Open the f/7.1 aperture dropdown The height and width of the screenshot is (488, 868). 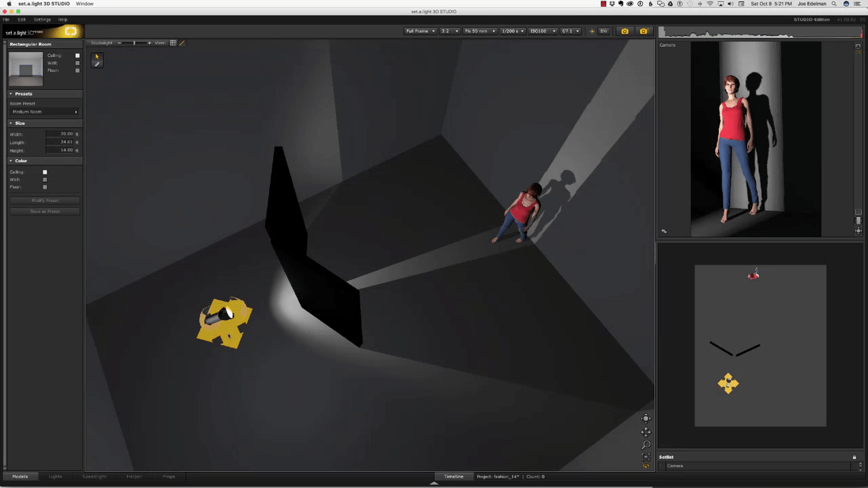tap(570, 31)
